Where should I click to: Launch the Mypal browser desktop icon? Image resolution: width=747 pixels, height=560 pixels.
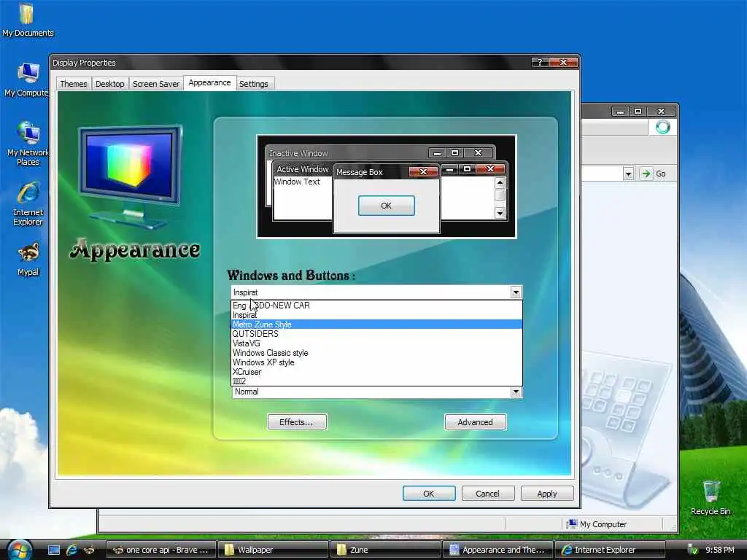tap(28, 259)
